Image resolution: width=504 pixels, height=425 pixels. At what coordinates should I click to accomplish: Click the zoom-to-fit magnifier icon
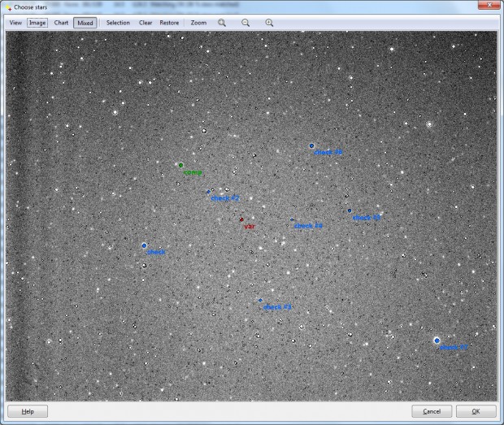(222, 23)
